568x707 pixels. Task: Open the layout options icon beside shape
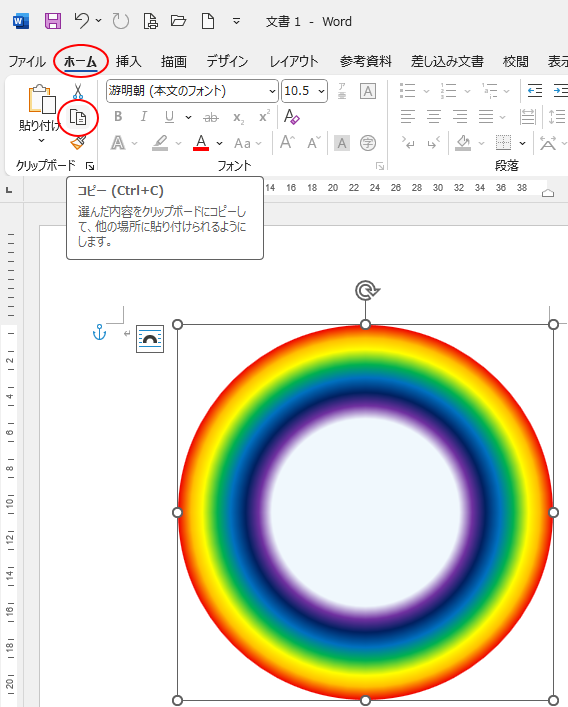[150, 339]
